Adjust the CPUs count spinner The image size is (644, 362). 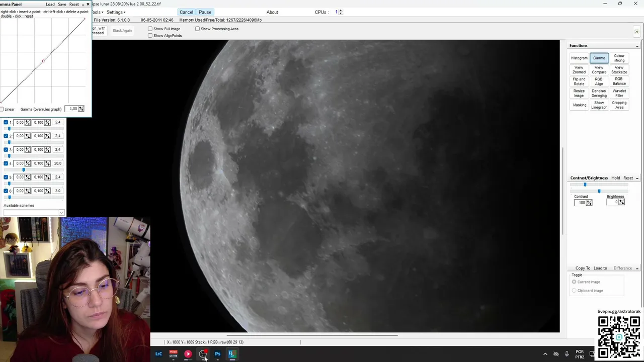[x=341, y=12]
